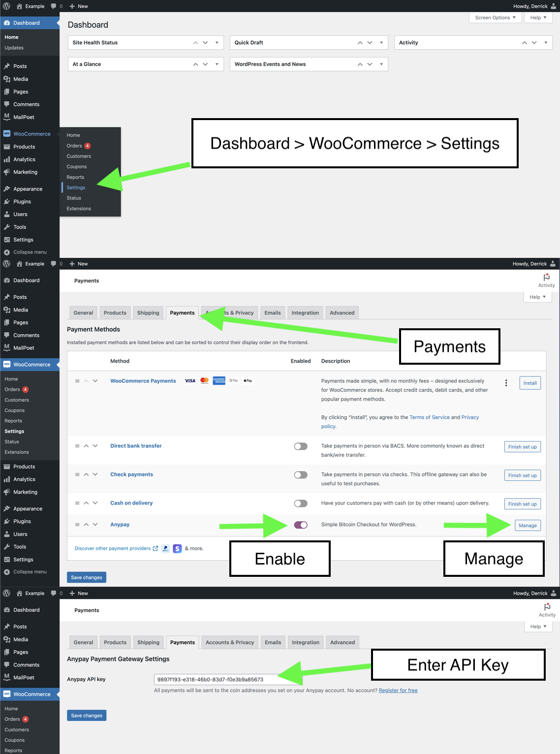Select Coupons in the WooCommerce flyout submenu
Viewport: 560px width, 754px height.
tap(77, 167)
